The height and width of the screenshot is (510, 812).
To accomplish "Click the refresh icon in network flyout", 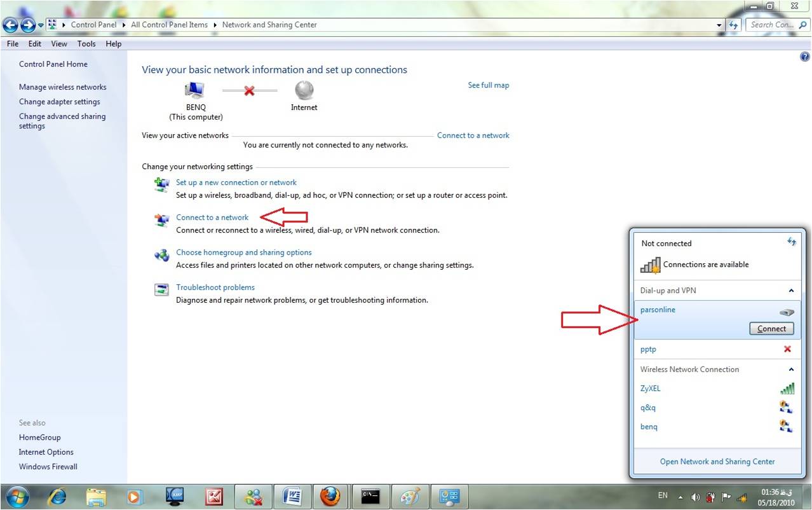I will tap(792, 242).
